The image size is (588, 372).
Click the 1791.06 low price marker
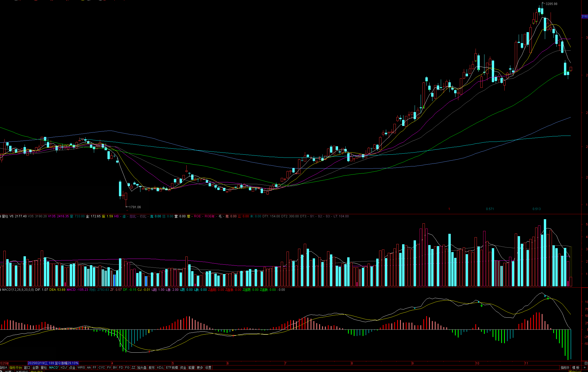point(135,207)
